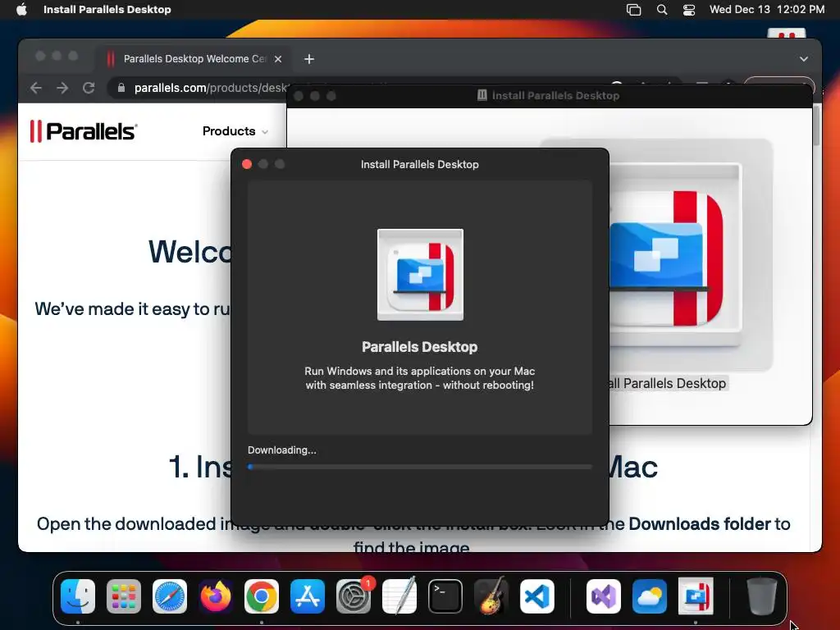
Task: Expand Chrome tab search chevron
Action: (x=804, y=59)
